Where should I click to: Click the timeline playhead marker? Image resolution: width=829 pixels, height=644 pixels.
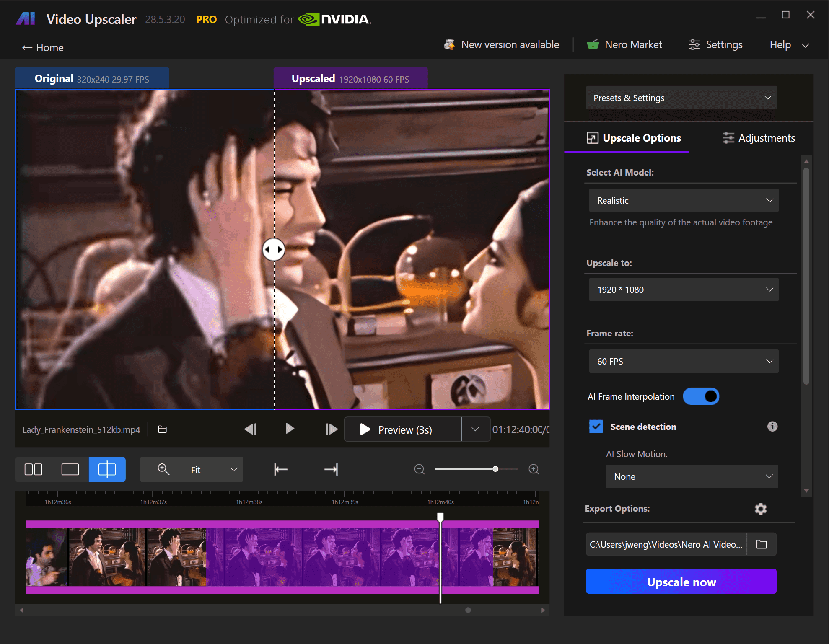point(440,517)
